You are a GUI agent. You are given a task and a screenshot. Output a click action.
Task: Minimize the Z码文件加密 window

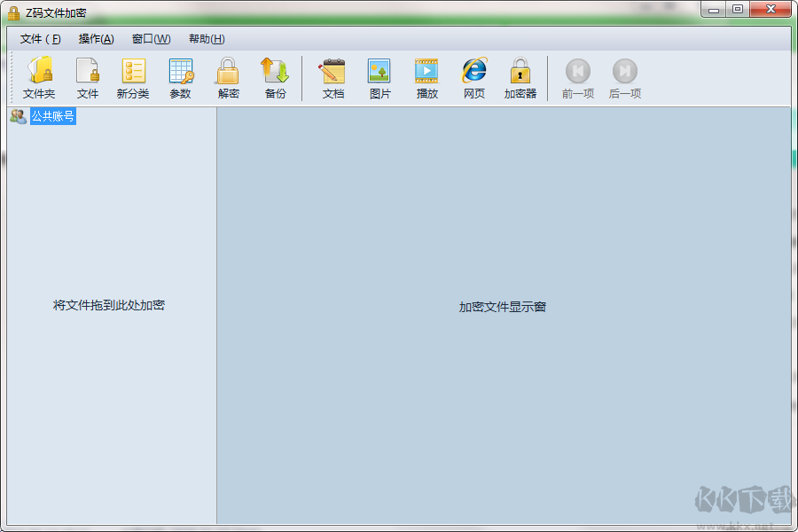click(x=714, y=10)
